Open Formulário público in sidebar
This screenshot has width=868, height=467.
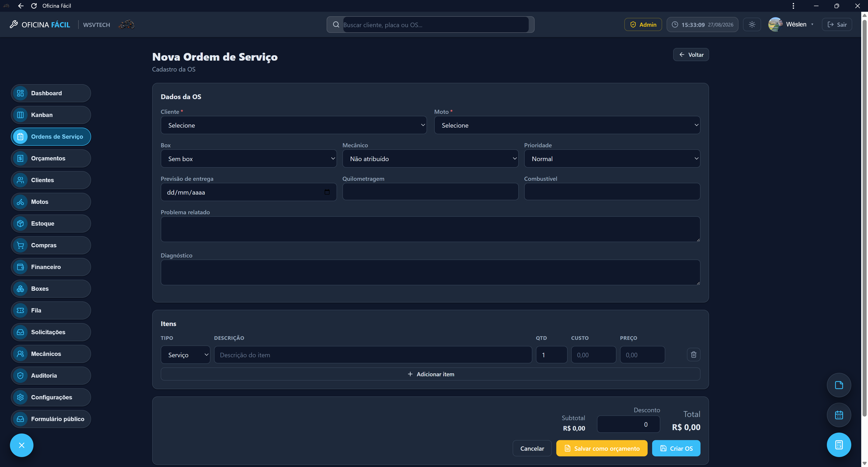click(x=51, y=419)
